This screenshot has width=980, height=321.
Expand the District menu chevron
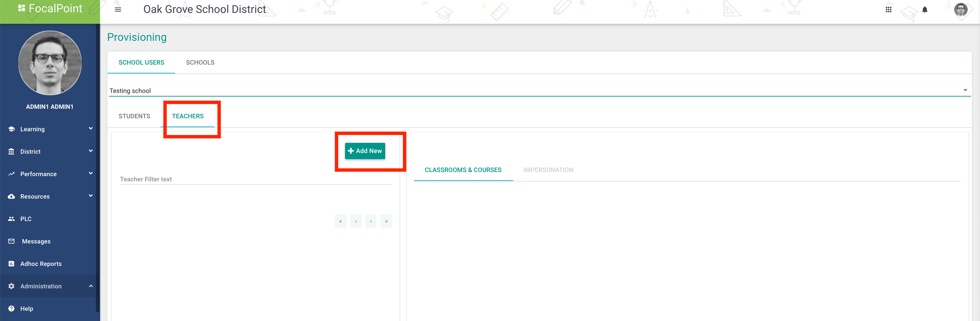pos(91,151)
